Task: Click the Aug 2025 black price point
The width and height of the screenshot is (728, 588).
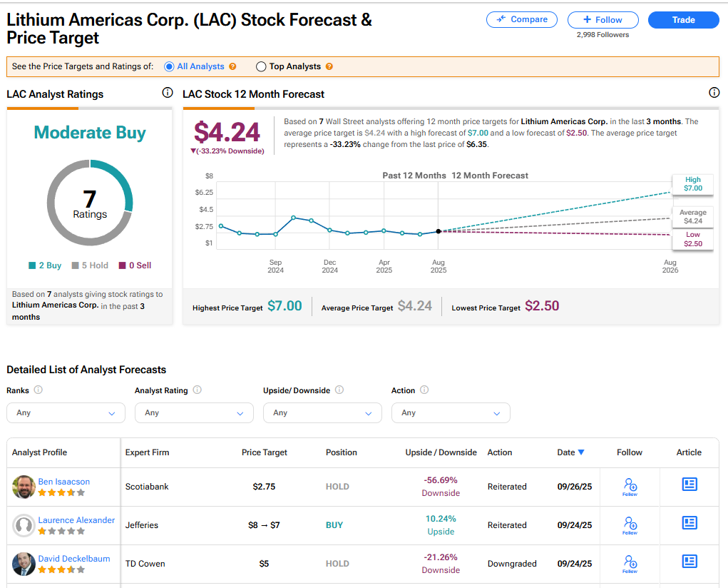Action: 439,231
